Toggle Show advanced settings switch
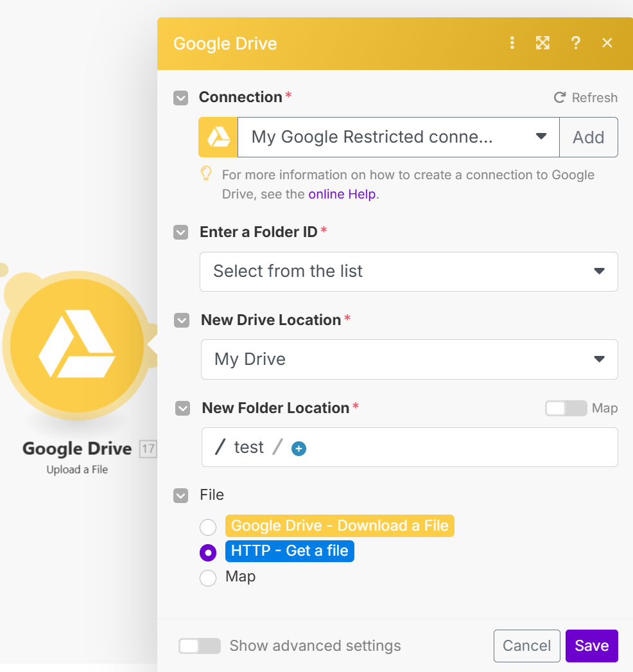633x672 pixels. (x=200, y=646)
